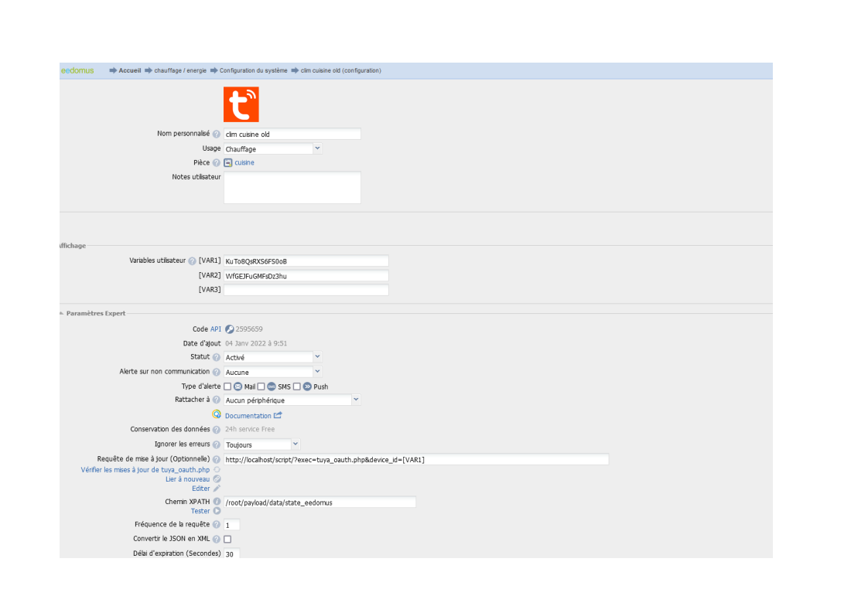Click the orange Tuya device icon
The height and width of the screenshot is (613, 868).
241,104
